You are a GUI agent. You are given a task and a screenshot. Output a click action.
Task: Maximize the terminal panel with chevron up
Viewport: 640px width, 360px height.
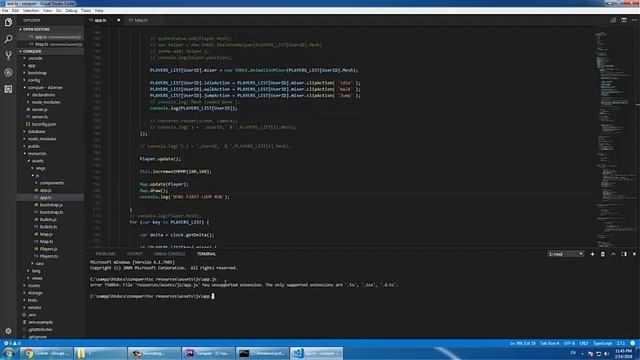(613, 254)
